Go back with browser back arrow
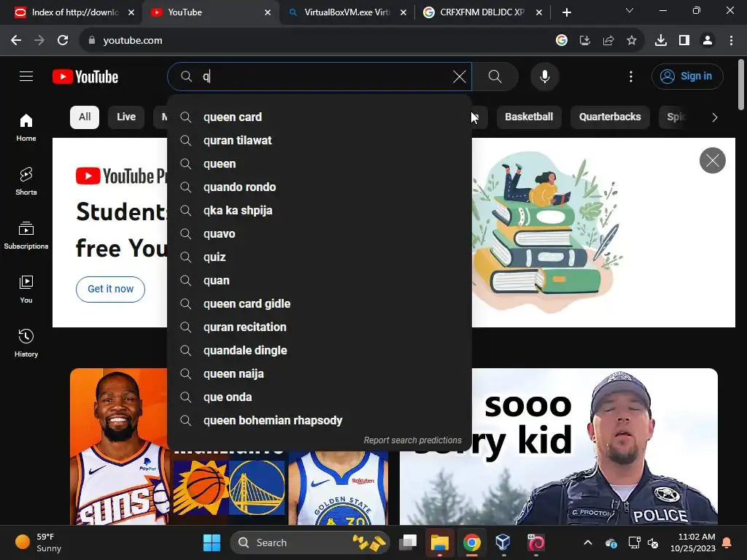The width and height of the screenshot is (747, 560). (x=16, y=41)
